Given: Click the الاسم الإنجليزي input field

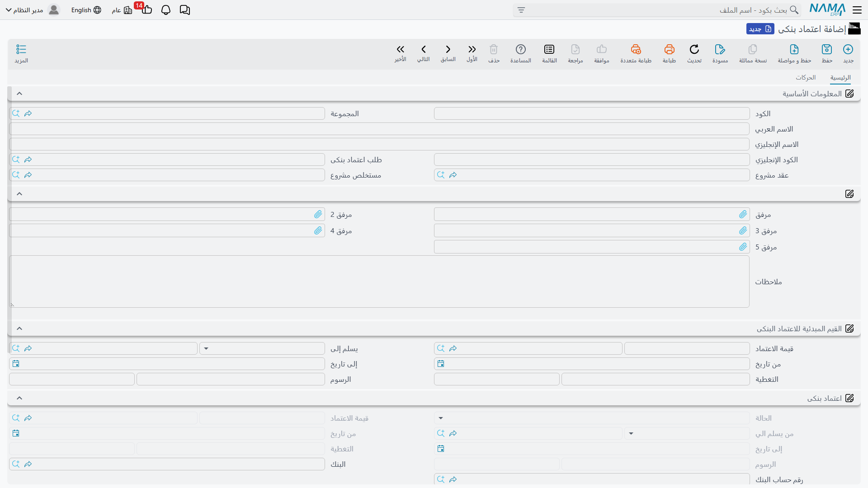Looking at the screenshot, I should [379, 144].
